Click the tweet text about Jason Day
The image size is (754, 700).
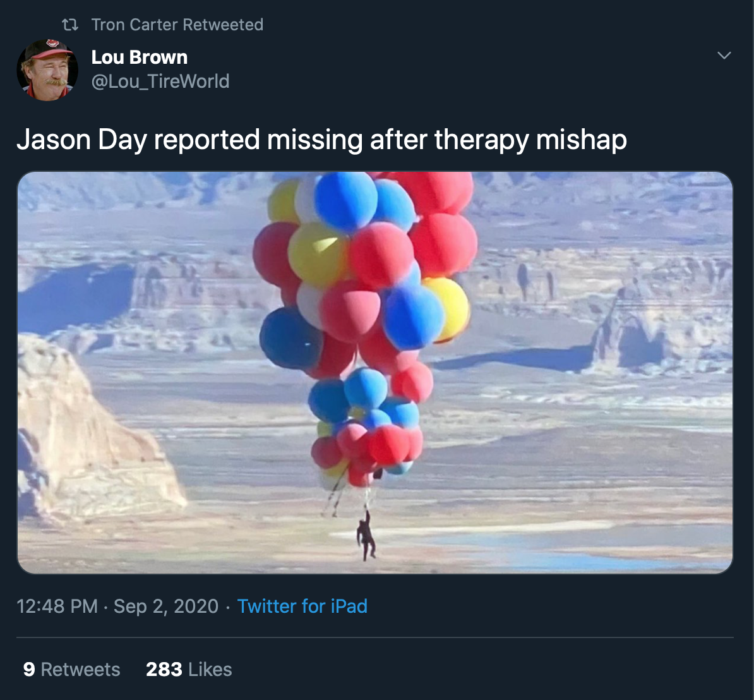coord(321,140)
